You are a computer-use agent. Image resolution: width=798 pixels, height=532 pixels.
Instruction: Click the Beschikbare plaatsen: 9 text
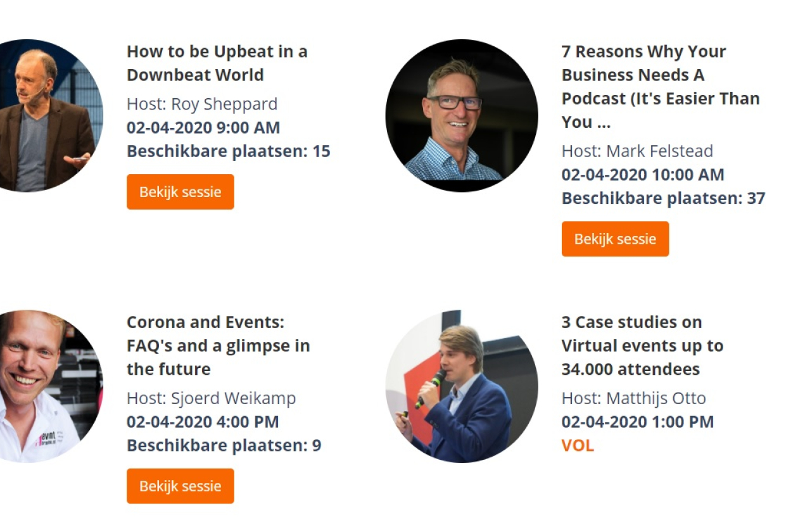pyautogui.click(x=224, y=445)
